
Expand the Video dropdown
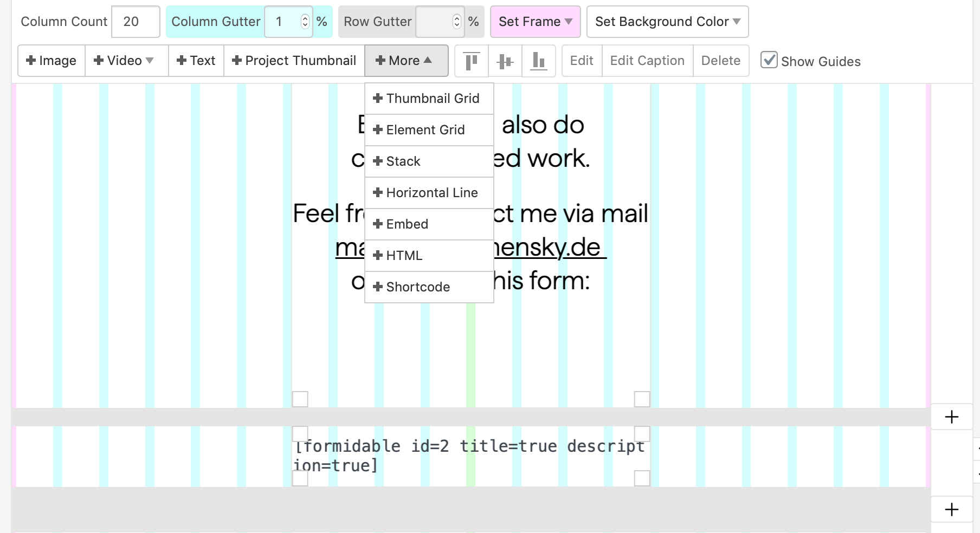pyautogui.click(x=124, y=61)
